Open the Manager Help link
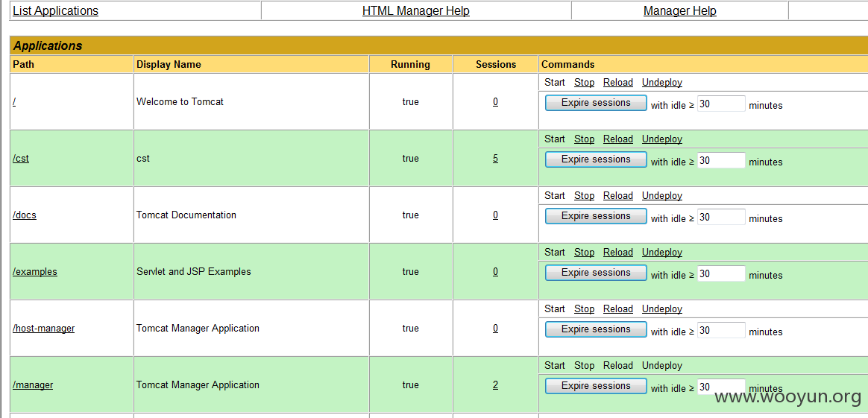 (x=680, y=10)
